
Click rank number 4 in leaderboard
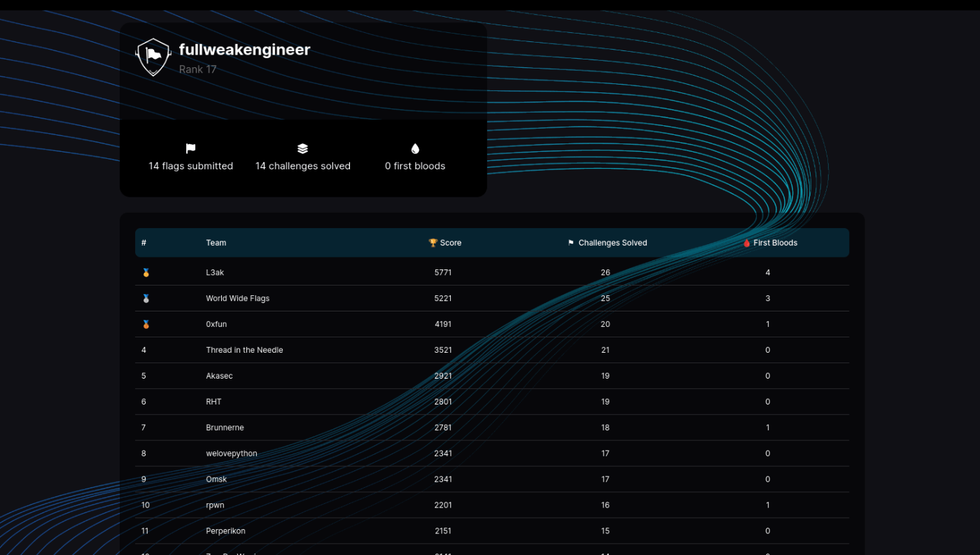pyautogui.click(x=144, y=350)
